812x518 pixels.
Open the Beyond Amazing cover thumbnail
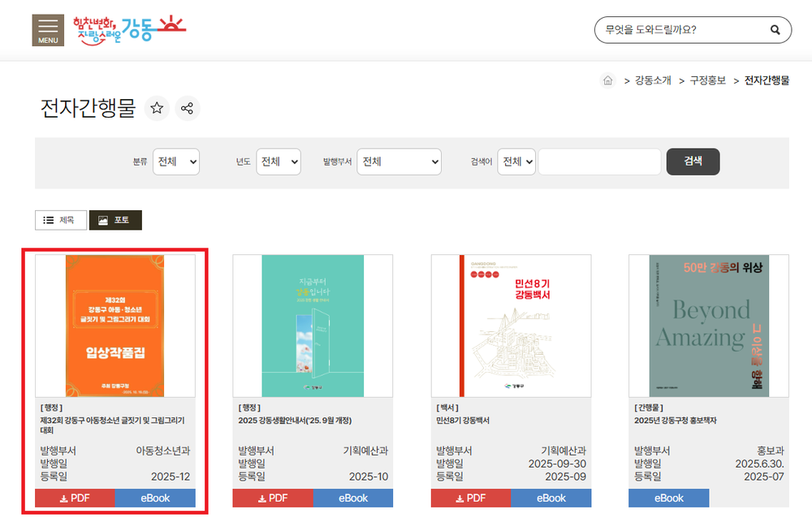pos(709,326)
